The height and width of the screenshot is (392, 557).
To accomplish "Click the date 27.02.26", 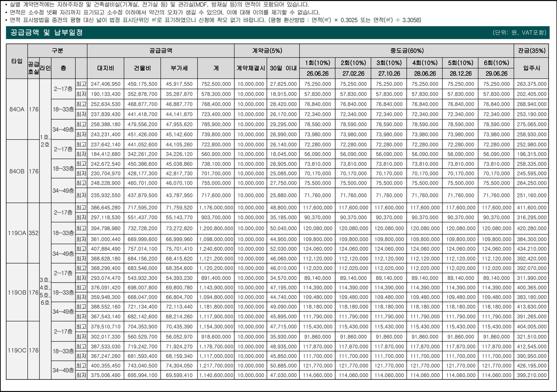I will click(353, 74).
